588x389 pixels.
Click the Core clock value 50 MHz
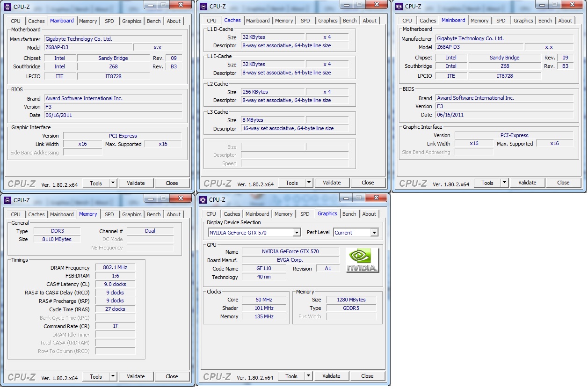[264, 300]
